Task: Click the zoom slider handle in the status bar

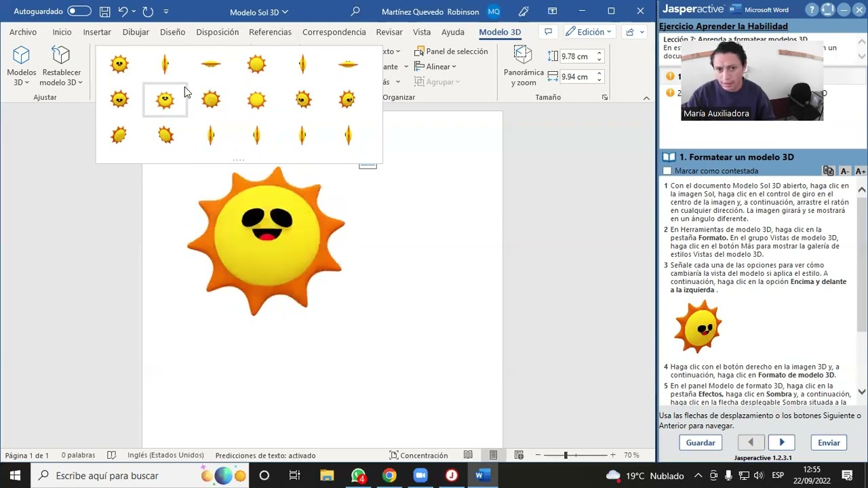Action: coord(566,455)
